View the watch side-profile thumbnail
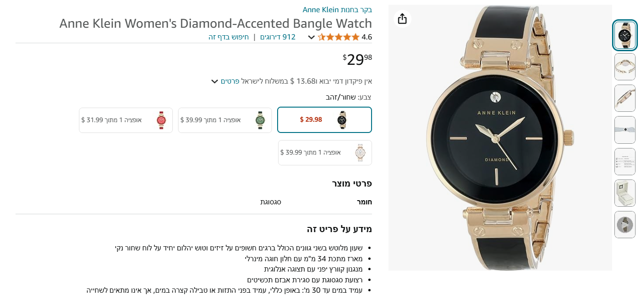The width and height of the screenshot is (644, 304). [x=625, y=98]
